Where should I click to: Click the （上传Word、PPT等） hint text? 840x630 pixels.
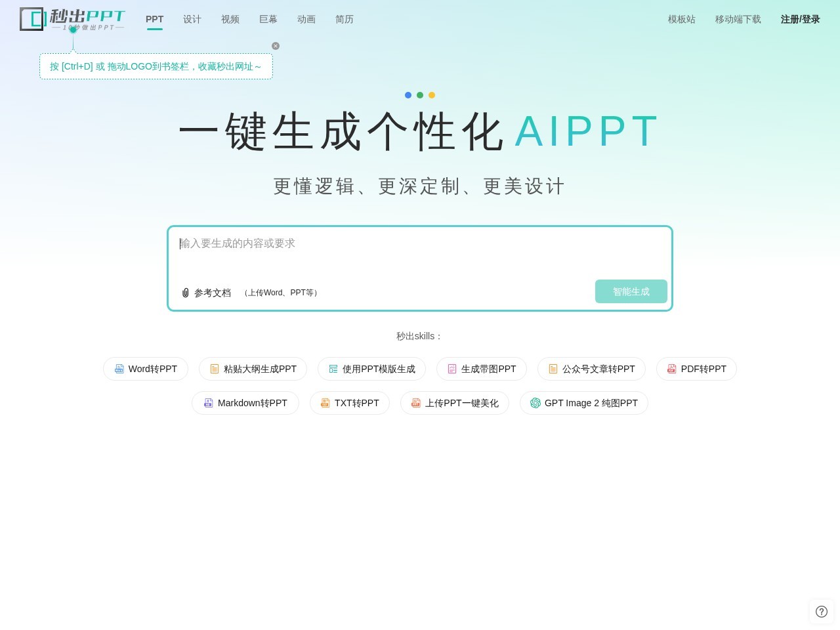point(281,293)
